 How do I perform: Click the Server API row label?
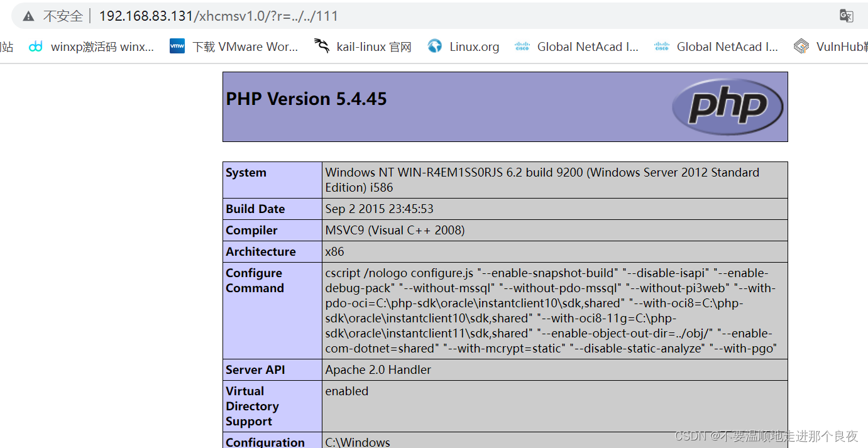coord(256,370)
